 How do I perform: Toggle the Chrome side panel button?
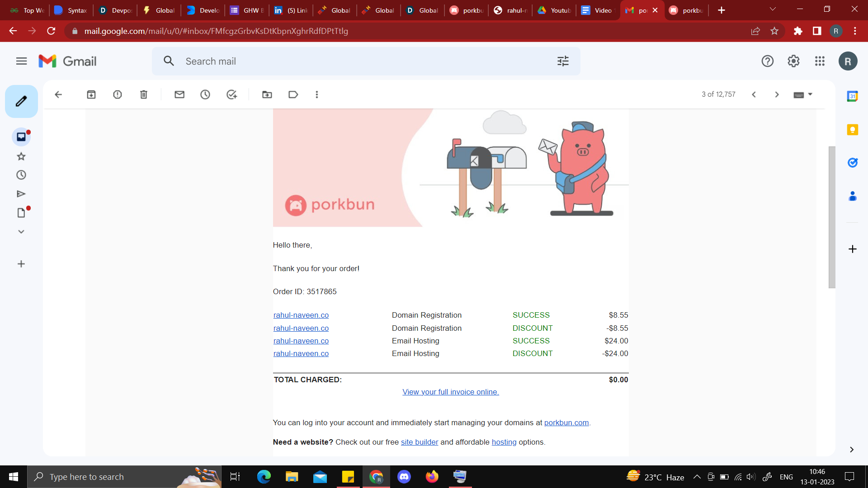(x=817, y=31)
